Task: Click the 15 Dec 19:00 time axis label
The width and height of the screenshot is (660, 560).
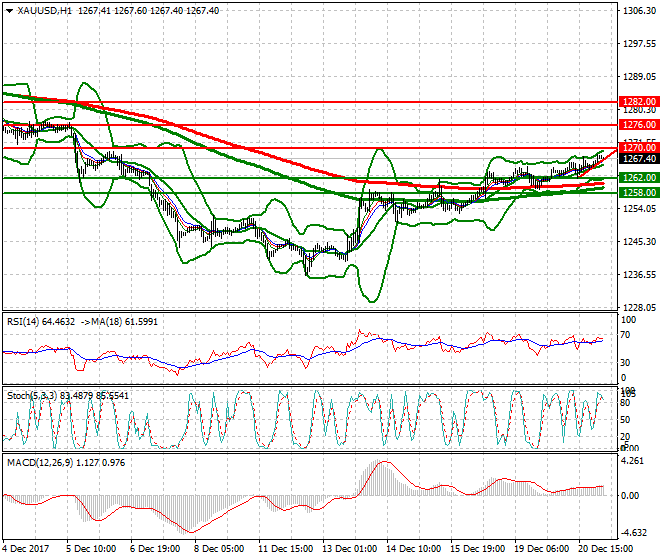Action: coord(478,549)
